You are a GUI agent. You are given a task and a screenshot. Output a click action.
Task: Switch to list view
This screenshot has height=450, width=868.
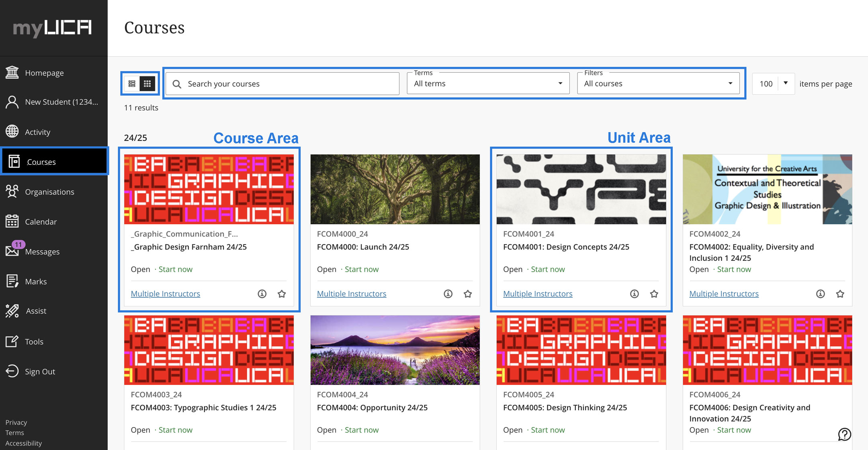pos(132,84)
